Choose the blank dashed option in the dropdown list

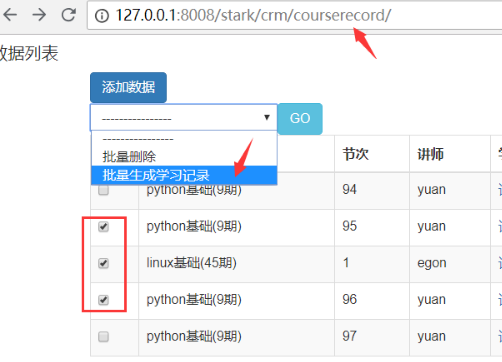[184, 139]
